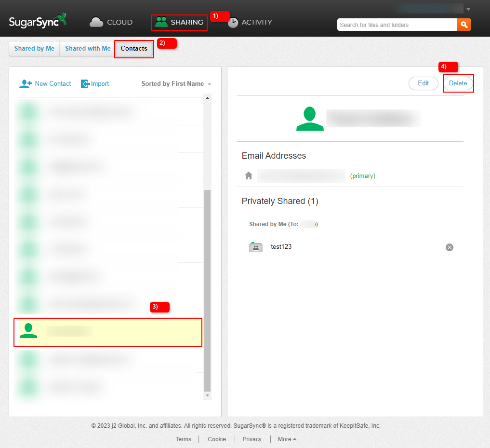
Task: Click the Import link
Action: pos(100,83)
